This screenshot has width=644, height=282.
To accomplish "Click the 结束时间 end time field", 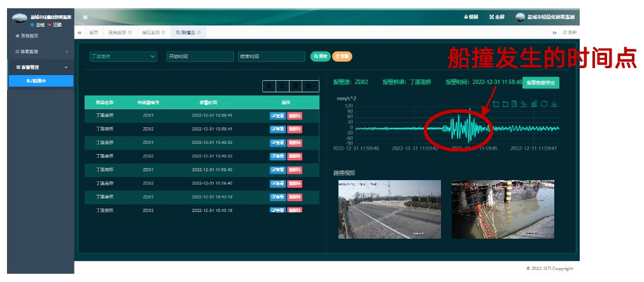I will 272,57.
